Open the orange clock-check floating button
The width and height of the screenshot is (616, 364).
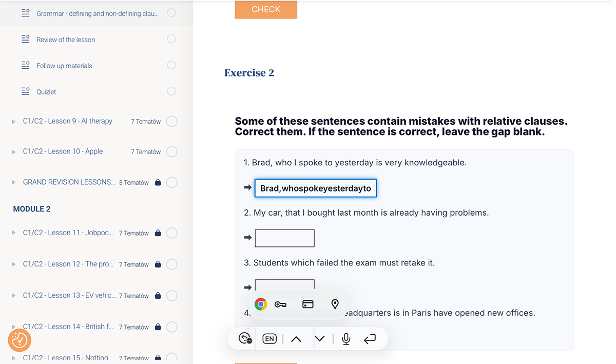(20, 340)
